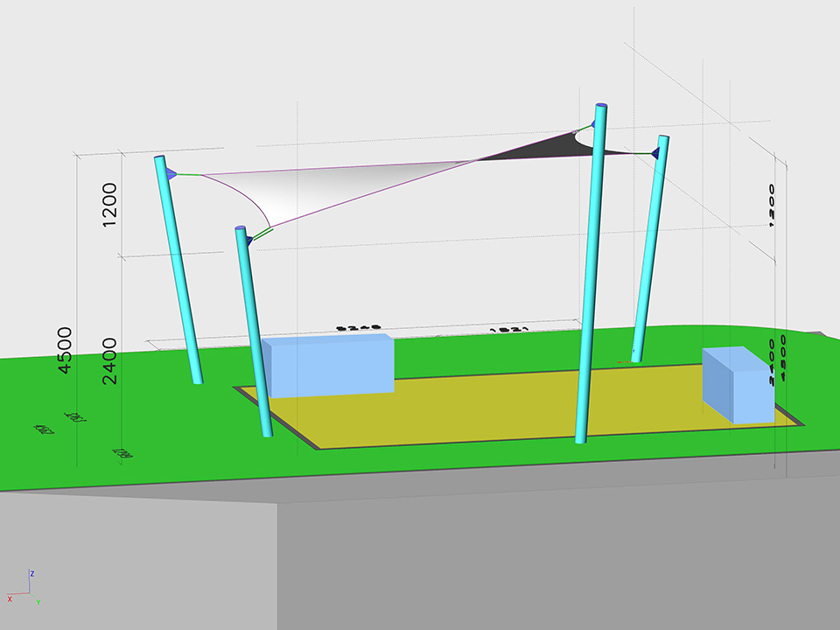Click the blue cap atop the tallest pole

tap(601, 108)
